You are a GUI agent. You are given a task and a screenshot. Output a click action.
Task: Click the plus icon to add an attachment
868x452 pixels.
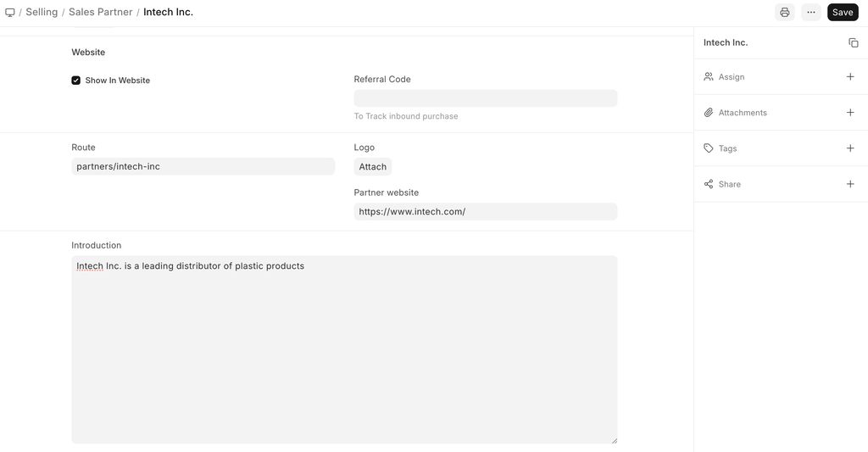click(x=850, y=113)
